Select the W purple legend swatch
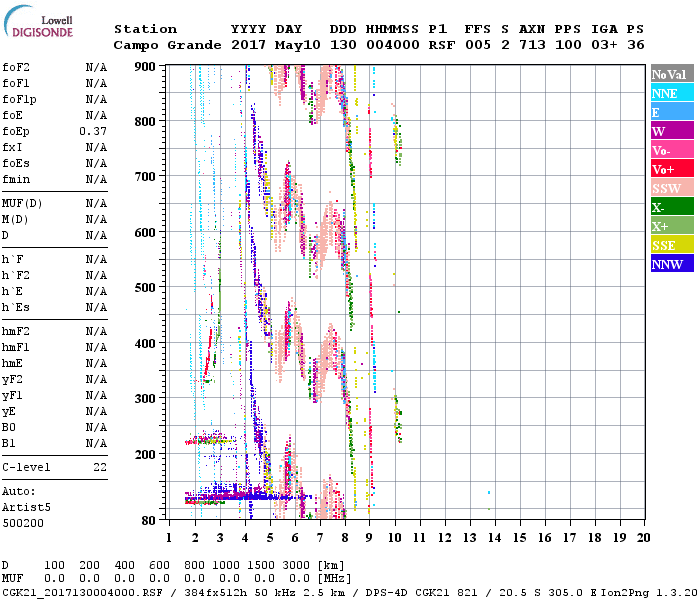700x600 pixels. click(x=672, y=131)
